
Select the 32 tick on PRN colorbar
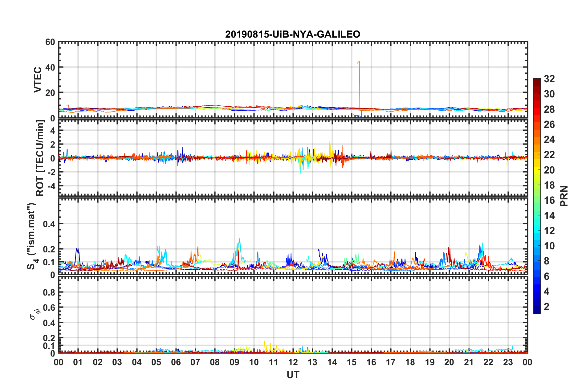pos(549,79)
